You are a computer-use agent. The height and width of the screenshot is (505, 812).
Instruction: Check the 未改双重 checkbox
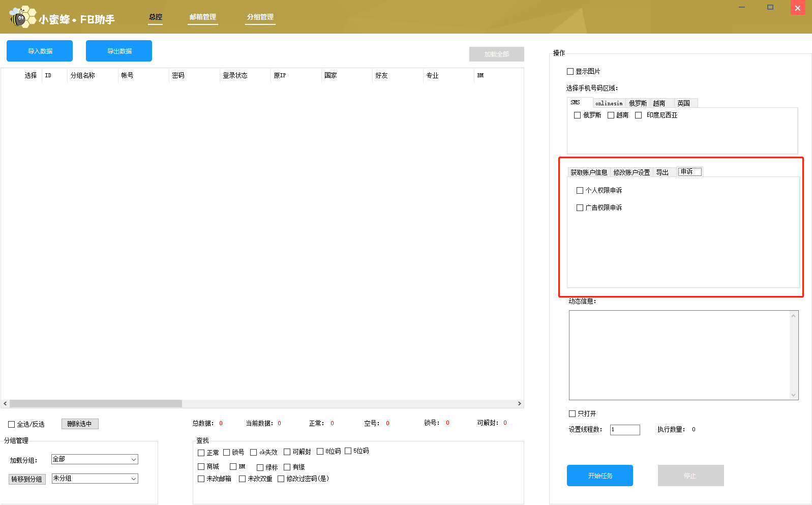[243, 479]
